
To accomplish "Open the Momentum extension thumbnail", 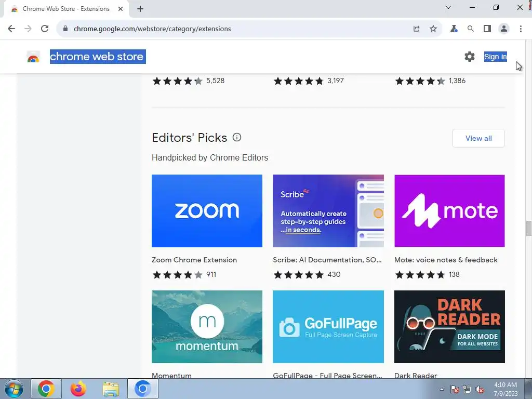I will [x=207, y=326].
